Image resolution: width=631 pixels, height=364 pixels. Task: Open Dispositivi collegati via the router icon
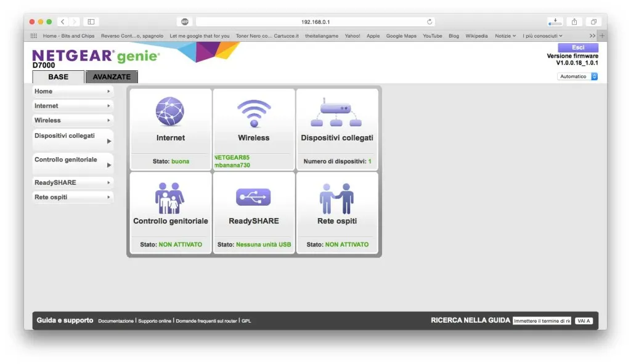337,112
